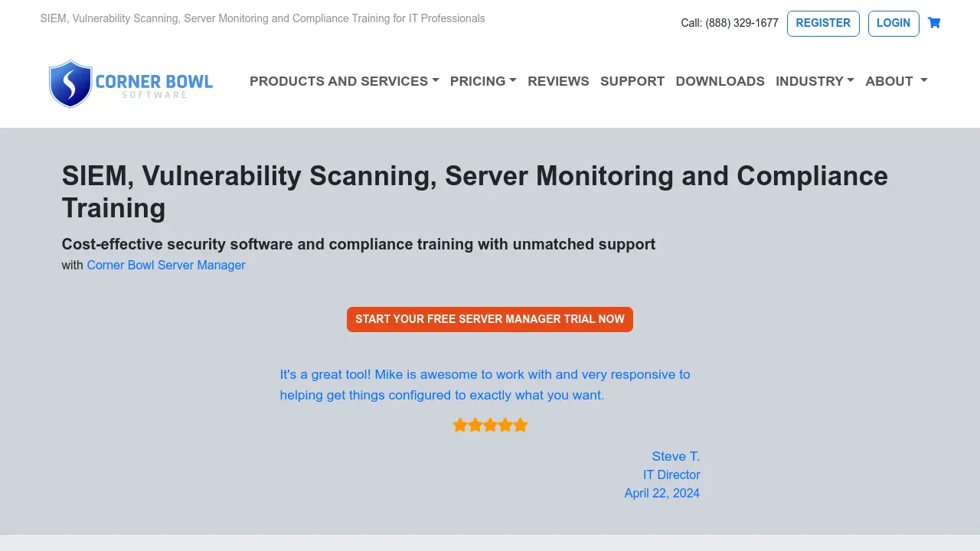This screenshot has width=980, height=551.
Task: Click the reviewer name Steve T.
Action: pos(676,456)
